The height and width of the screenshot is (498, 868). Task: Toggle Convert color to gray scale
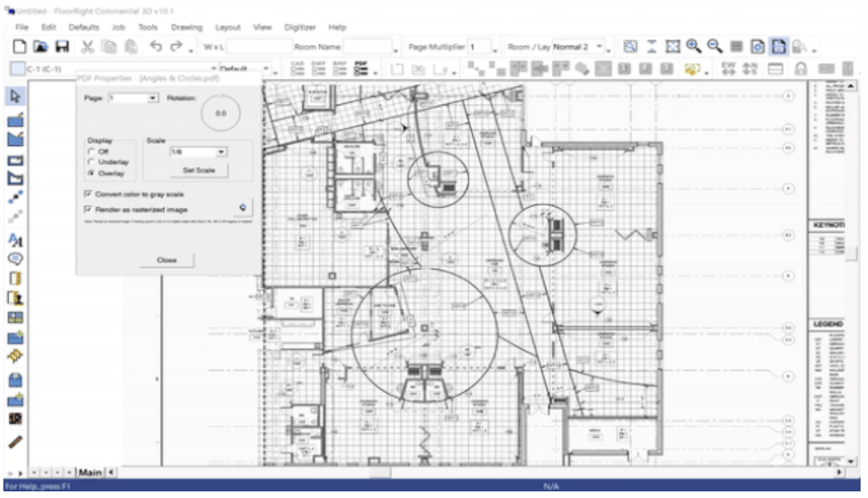click(88, 194)
